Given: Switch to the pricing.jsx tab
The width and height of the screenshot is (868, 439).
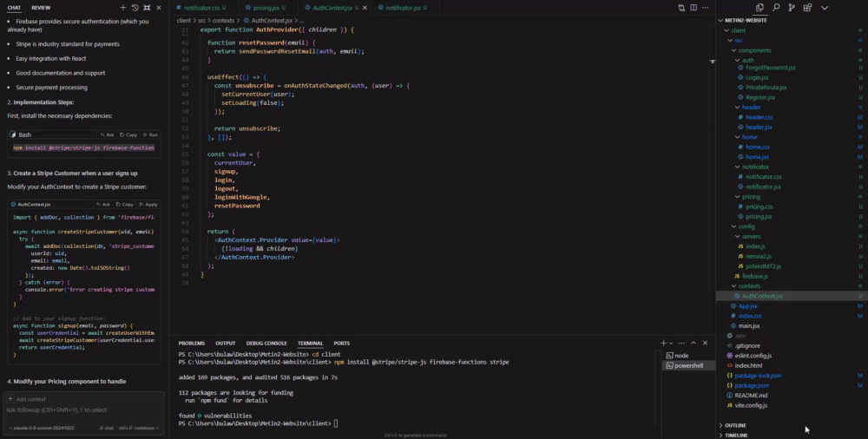Looking at the screenshot, I should (x=268, y=8).
